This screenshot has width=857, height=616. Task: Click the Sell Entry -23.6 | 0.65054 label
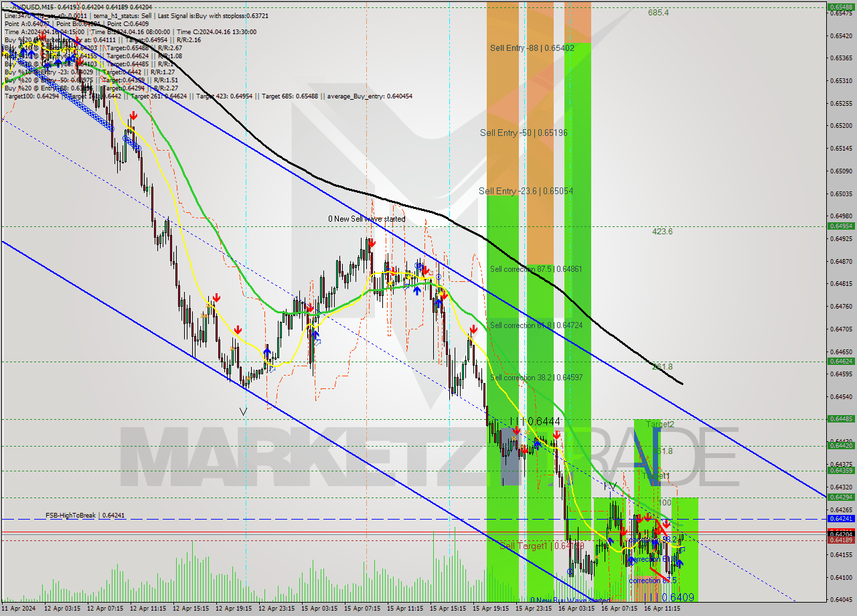pyautogui.click(x=526, y=191)
